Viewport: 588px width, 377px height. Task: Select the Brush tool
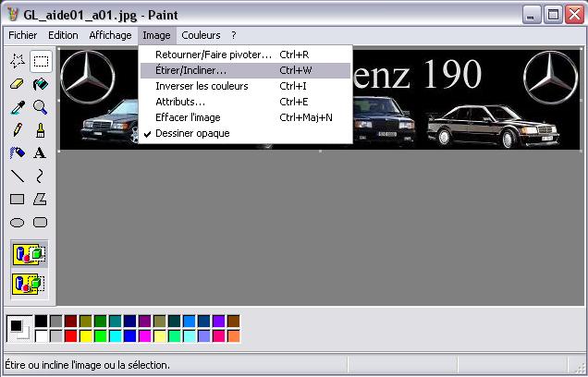(x=41, y=130)
